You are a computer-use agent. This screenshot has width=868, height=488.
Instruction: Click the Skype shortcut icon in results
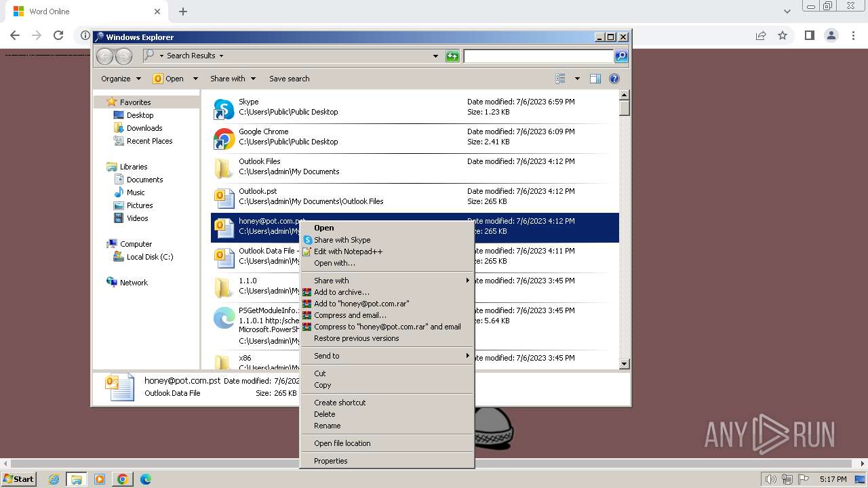(224, 109)
